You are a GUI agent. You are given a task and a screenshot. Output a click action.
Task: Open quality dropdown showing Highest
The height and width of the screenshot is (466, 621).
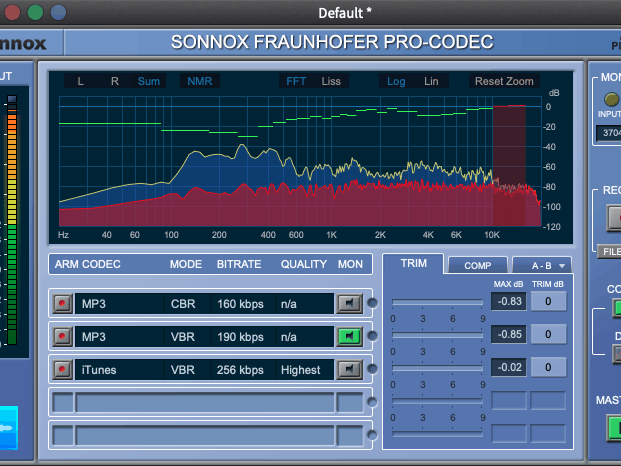pos(305,369)
